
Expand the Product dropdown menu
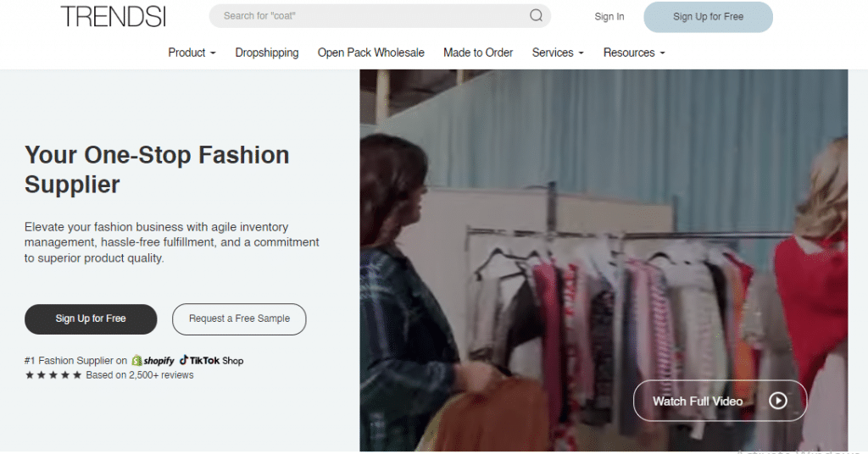coord(192,53)
